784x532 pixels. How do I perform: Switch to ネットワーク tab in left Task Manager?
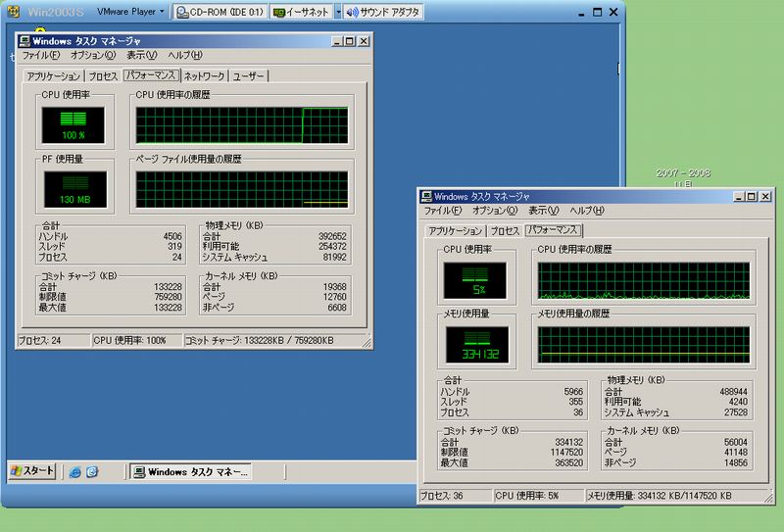[204, 76]
